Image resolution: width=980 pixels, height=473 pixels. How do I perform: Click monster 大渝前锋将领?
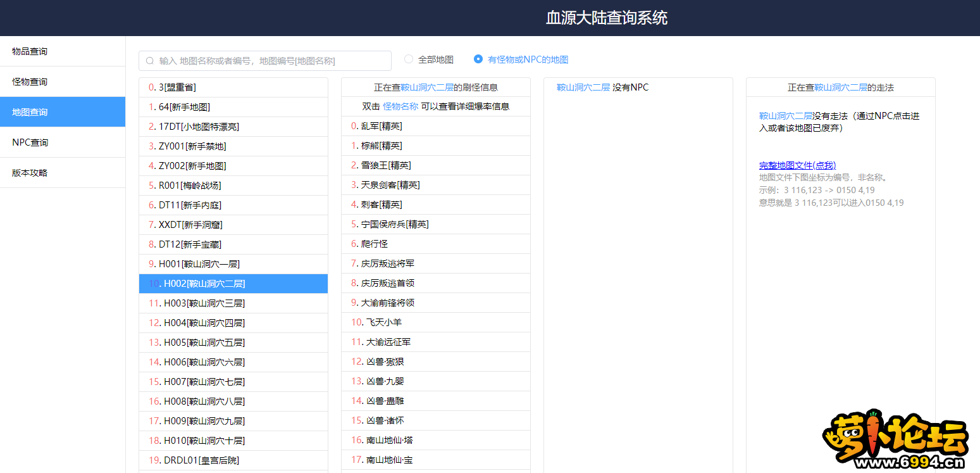[x=436, y=303]
